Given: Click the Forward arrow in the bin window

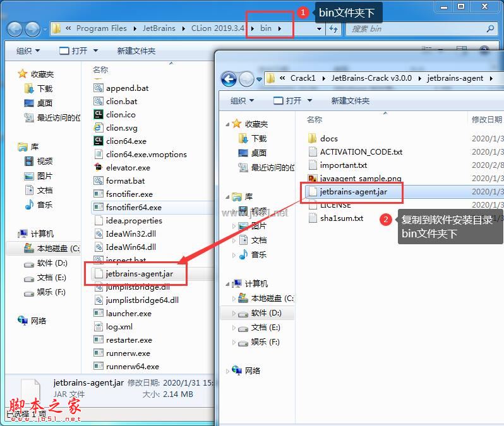Looking at the screenshot, I should point(32,29).
